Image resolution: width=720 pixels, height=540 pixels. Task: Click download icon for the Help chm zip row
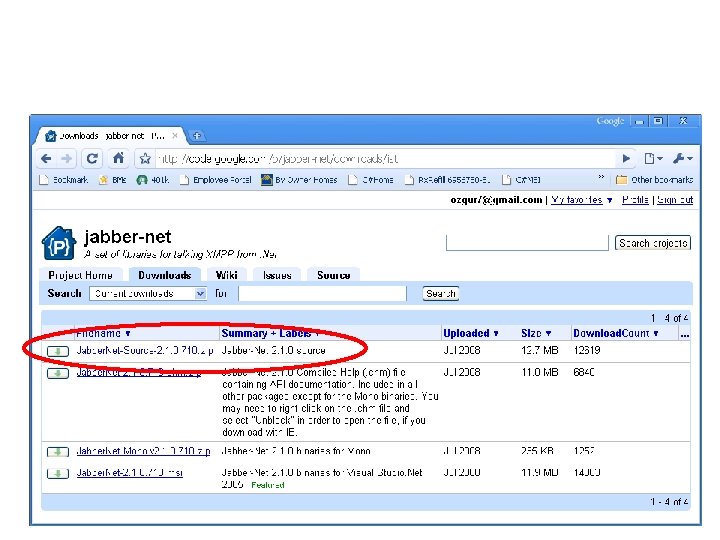point(58,373)
